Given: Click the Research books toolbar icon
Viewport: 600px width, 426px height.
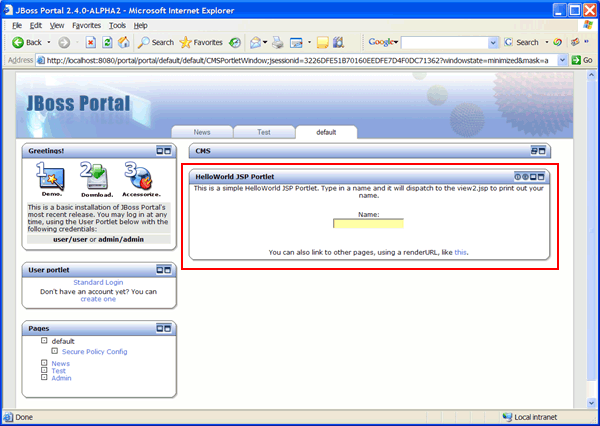Looking at the screenshot, I should coord(339,42).
